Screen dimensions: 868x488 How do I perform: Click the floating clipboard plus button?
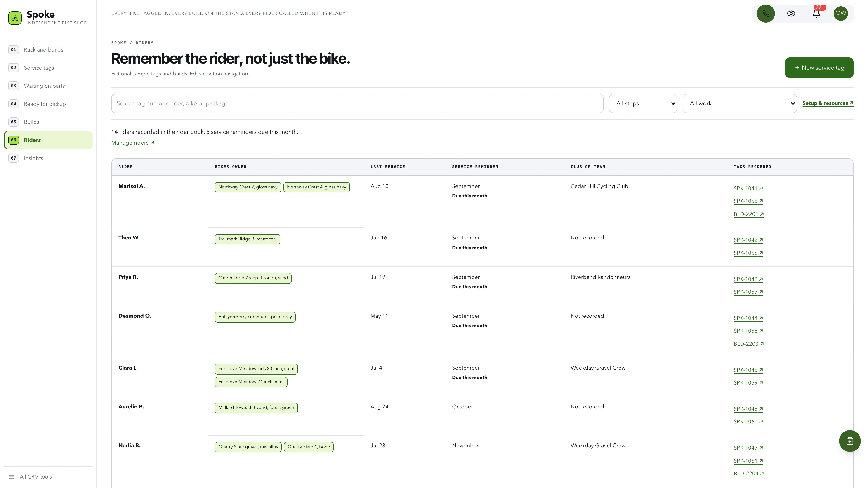pos(849,441)
